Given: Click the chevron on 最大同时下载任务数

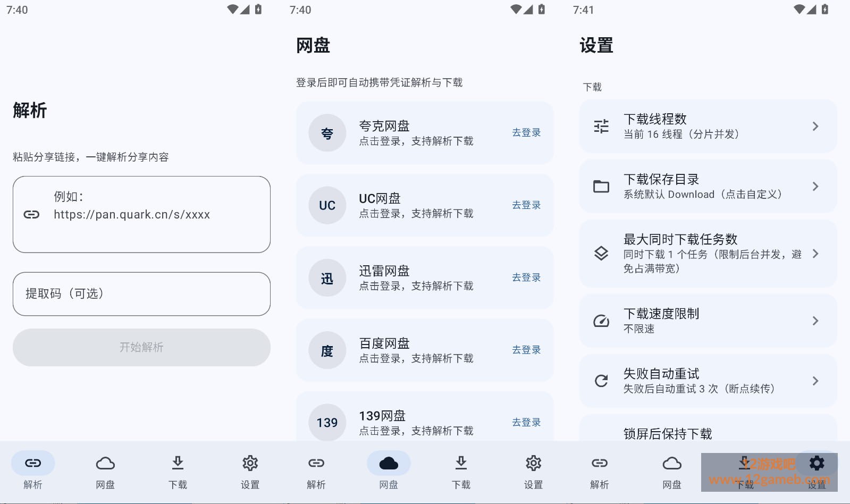Looking at the screenshot, I should (x=815, y=254).
